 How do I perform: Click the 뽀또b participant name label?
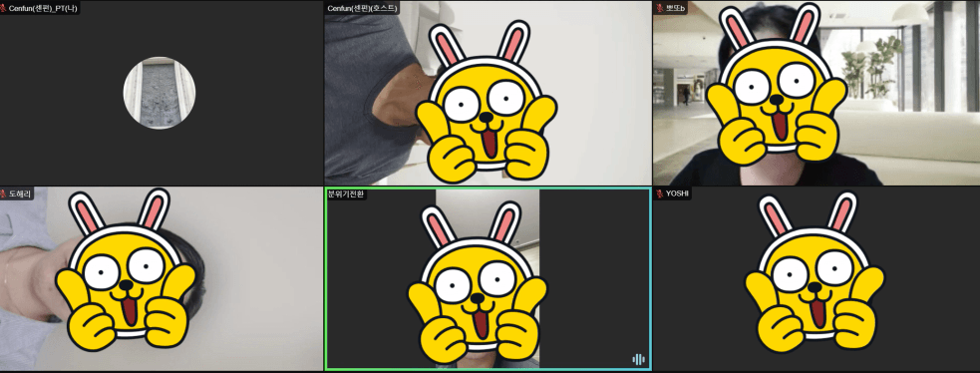pos(675,9)
